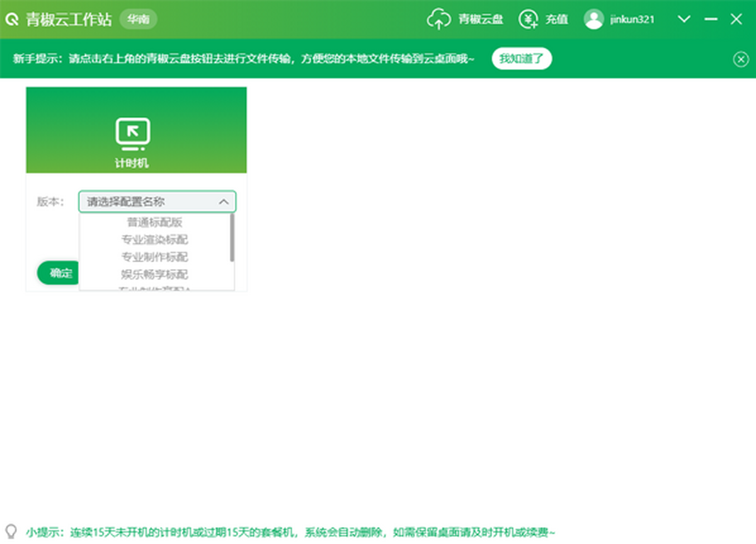This screenshot has width=756, height=544.
Task: Pick 专业制作标配 in the dropdown list
Action: click(x=154, y=257)
